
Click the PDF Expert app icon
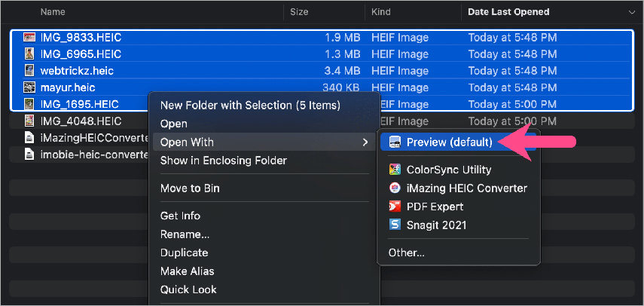point(395,207)
